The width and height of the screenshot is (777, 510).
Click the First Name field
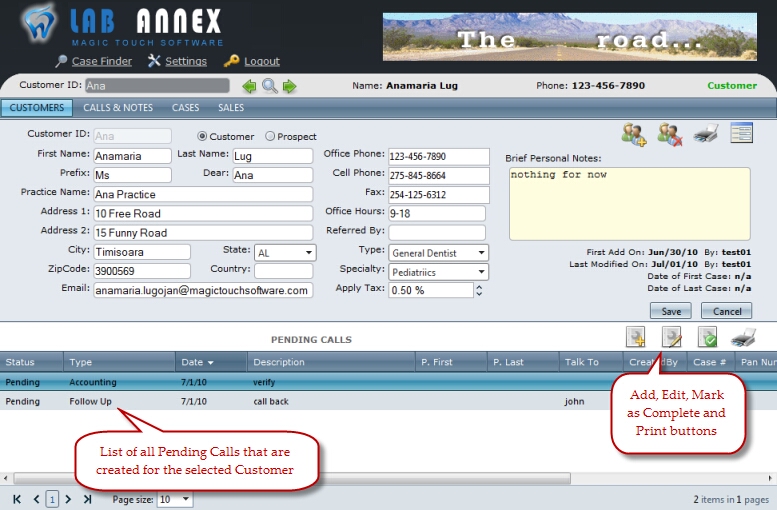(x=132, y=156)
